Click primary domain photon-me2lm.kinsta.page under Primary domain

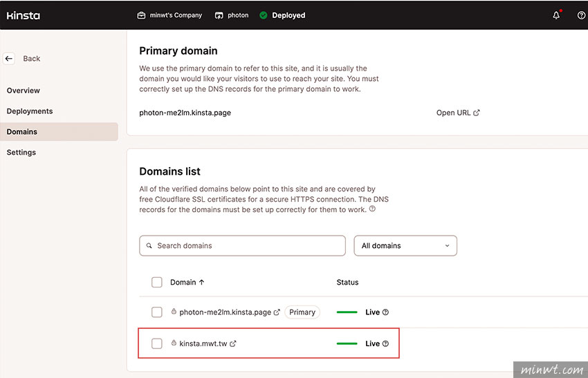(185, 113)
